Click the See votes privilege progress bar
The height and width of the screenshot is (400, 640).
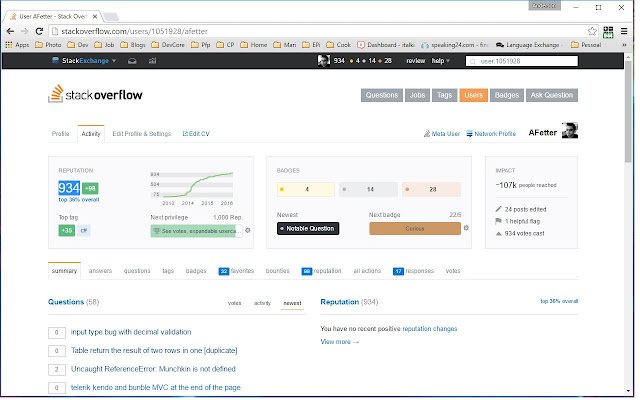(x=196, y=231)
